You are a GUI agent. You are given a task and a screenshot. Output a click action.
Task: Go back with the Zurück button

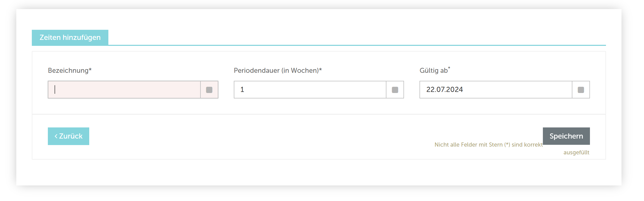[69, 136]
